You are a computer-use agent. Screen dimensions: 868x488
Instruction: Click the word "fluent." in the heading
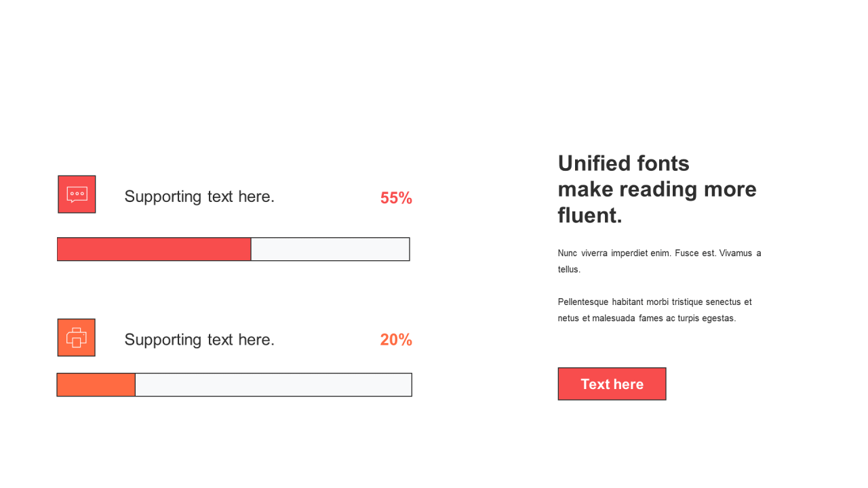point(590,216)
